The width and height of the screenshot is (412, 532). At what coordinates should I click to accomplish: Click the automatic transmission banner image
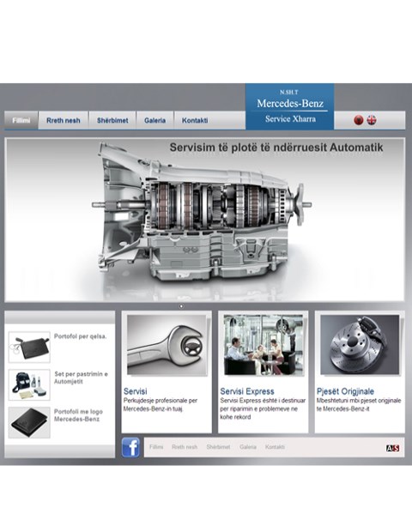204,220
